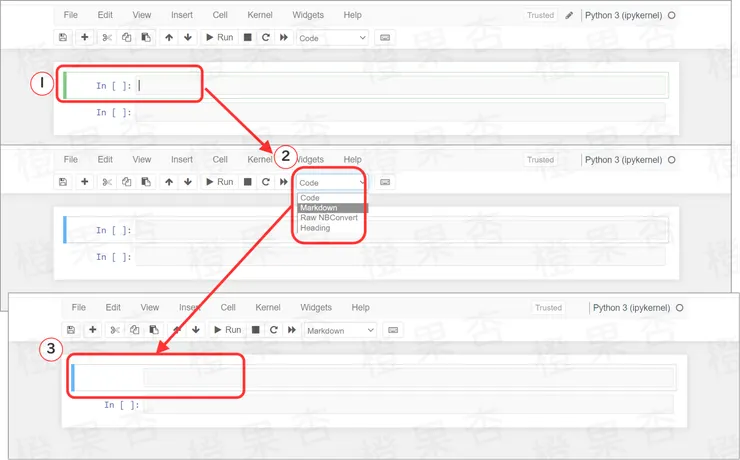Click the Run button in the bottom panel
740x460 pixels.
click(x=227, y=330)
